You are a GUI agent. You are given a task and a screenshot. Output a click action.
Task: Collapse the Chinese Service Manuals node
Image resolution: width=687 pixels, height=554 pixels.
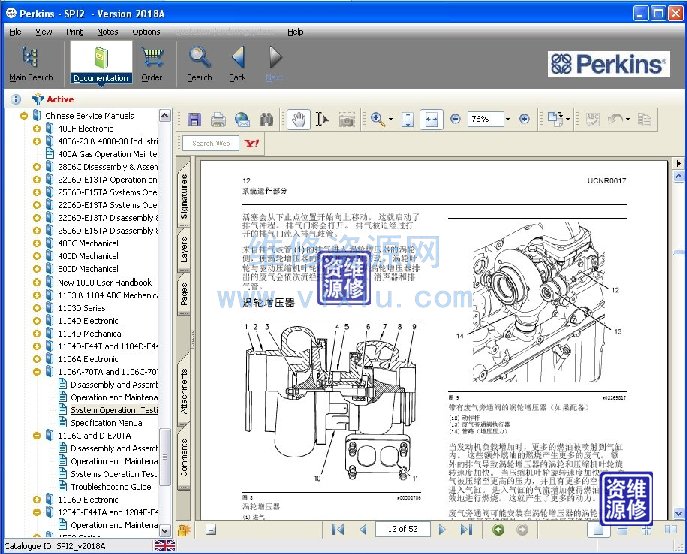point(24,116)
